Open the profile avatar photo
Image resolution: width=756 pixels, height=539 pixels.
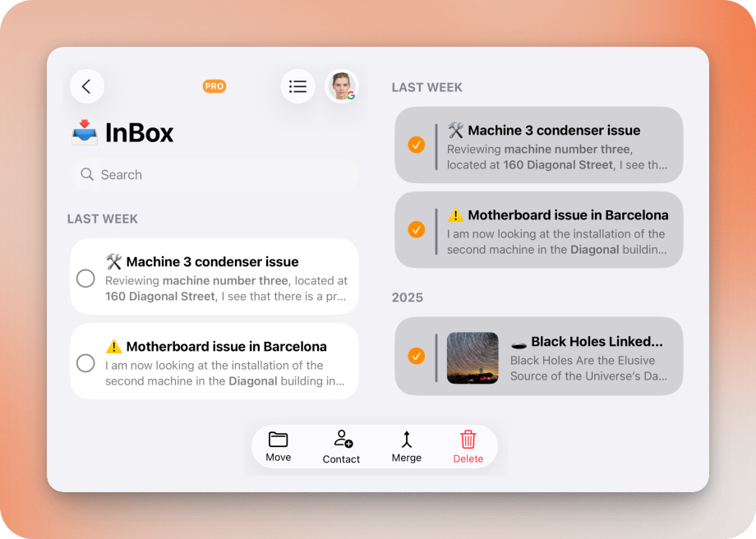(342, 85)
